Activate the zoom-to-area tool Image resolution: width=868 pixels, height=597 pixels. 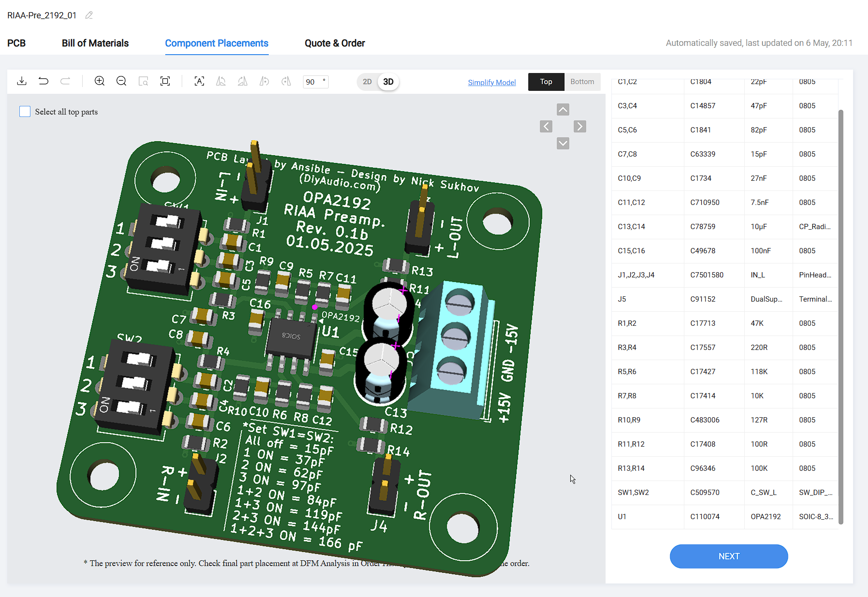[x=143, y=81]
